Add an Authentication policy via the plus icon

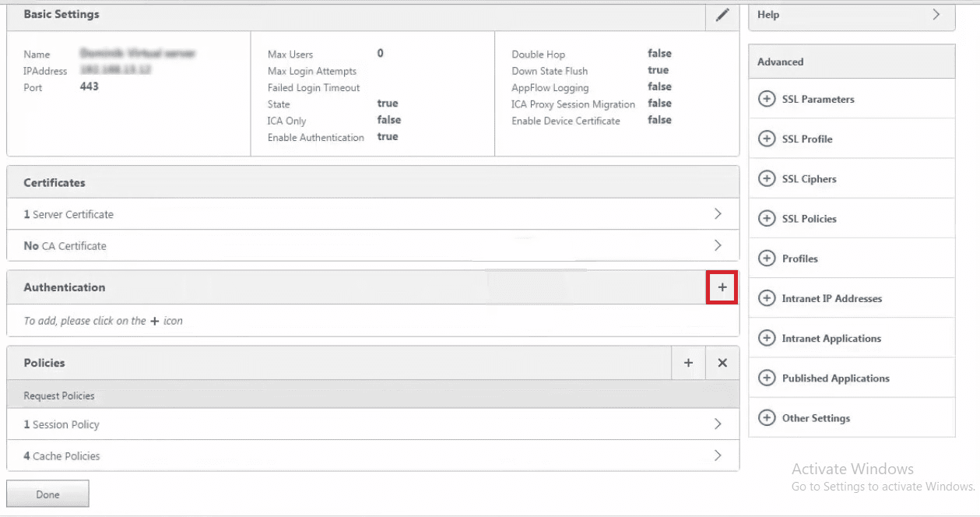pyautogui.click(x=721, y=287)
